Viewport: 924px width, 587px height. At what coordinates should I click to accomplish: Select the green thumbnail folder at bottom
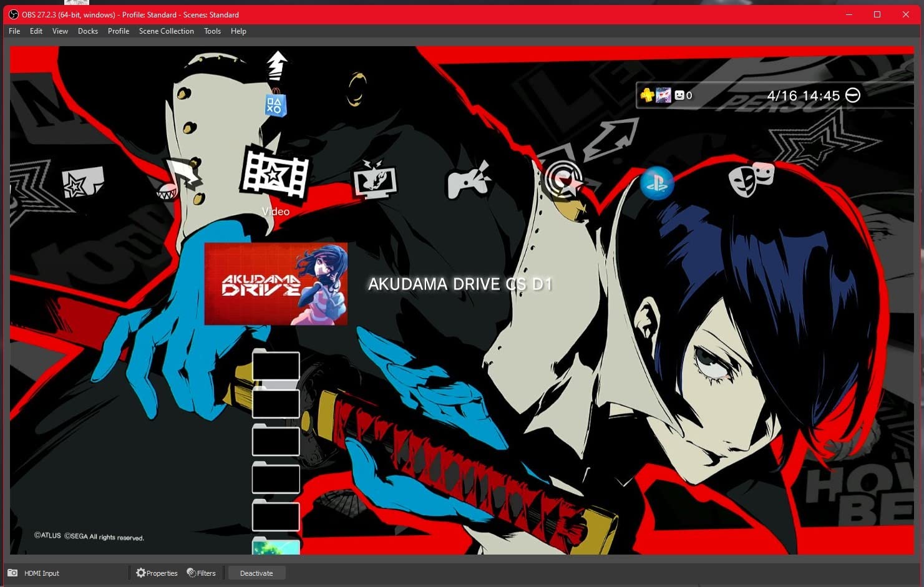point(276,546)
